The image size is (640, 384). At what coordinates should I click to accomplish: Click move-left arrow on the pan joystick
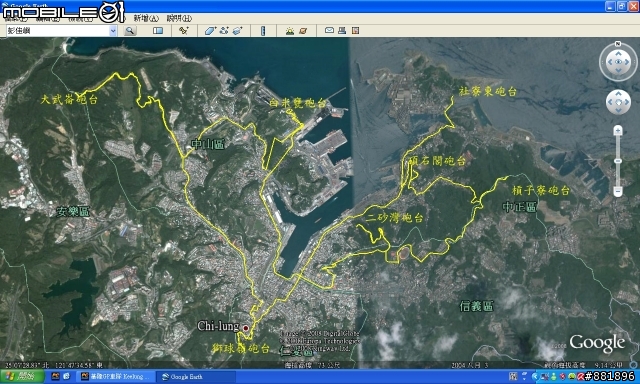coord(611,102)
